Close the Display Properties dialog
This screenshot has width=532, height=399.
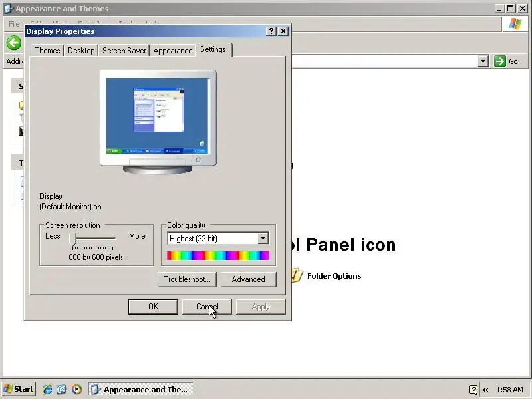coord(283,31)
